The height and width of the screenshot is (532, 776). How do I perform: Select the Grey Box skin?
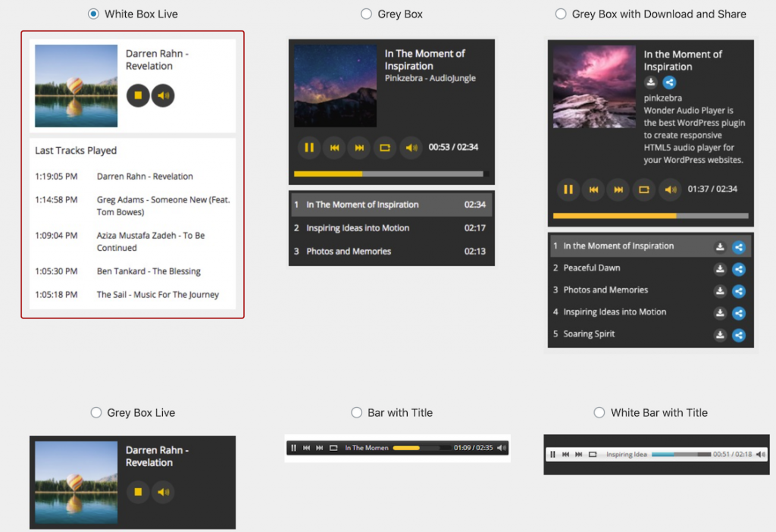(x=367, y=14)
